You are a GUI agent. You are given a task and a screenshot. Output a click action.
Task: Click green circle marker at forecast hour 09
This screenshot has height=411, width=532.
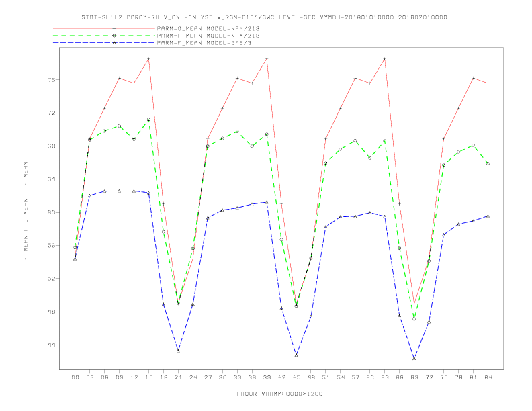click(x=119, y=126)
